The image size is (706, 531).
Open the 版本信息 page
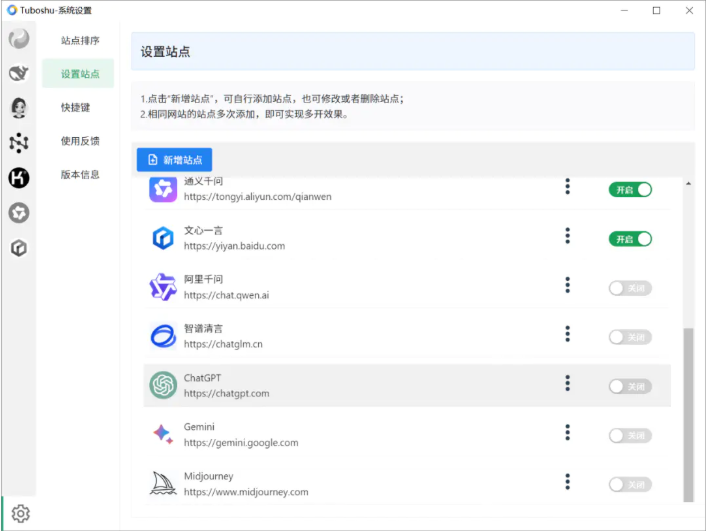[80, 174]
